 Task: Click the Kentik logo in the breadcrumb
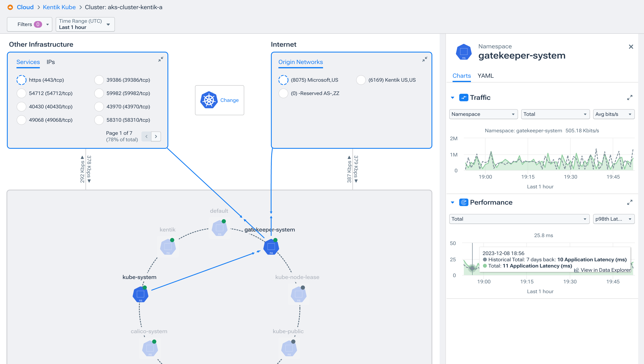click(x=10, y=7)
